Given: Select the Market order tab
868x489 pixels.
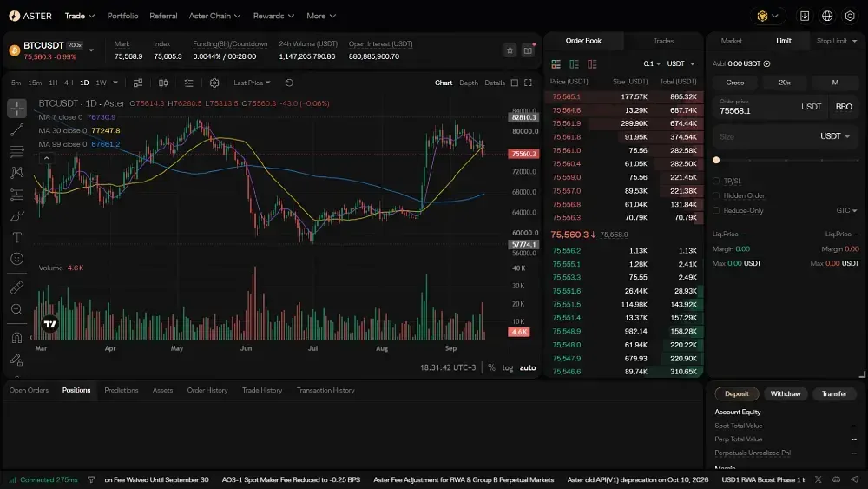Looking at the screenshot, I should tap(731, 41).
